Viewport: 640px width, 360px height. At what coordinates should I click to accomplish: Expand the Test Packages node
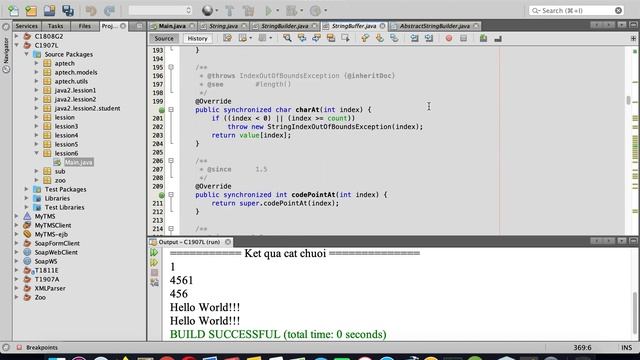(x=27, y=189)
